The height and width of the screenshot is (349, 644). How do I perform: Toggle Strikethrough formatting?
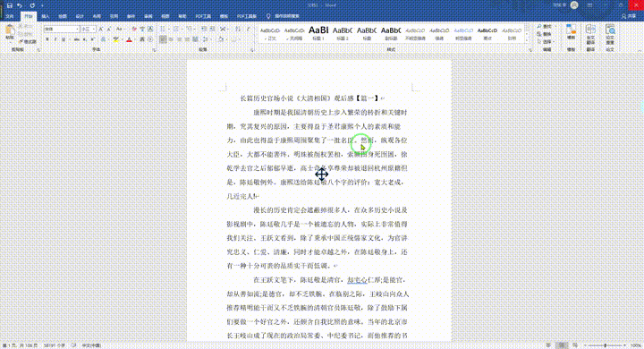click(x=76, y=39)
